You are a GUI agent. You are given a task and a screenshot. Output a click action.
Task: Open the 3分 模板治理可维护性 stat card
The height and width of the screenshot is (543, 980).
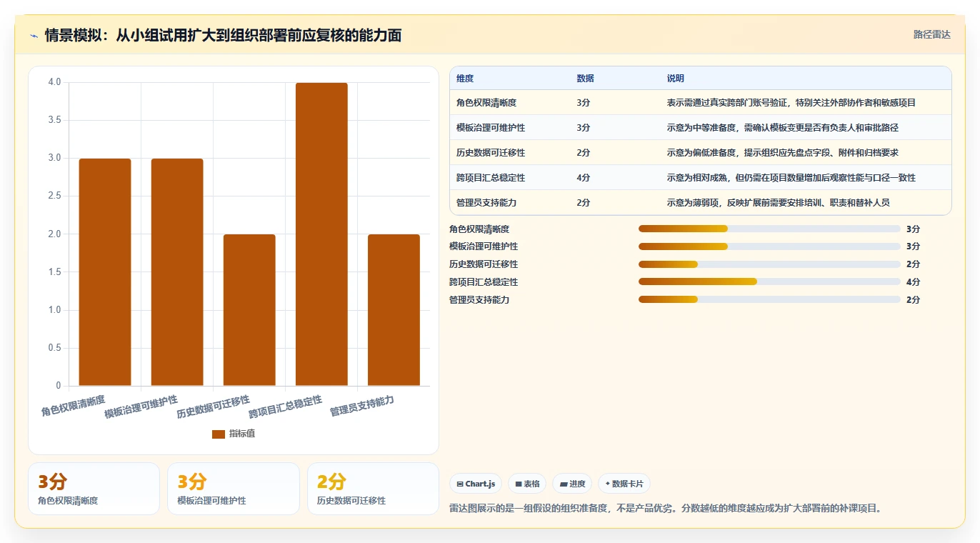[x=234, y=489]
